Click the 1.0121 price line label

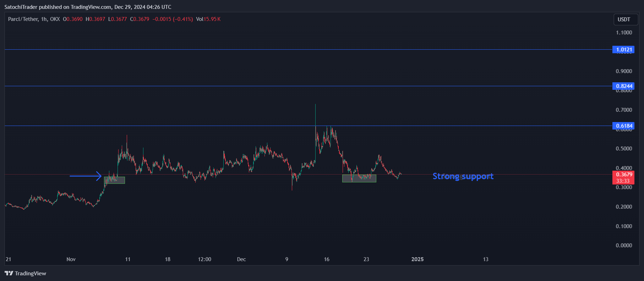pyautogui.click(x=624, y=50)
